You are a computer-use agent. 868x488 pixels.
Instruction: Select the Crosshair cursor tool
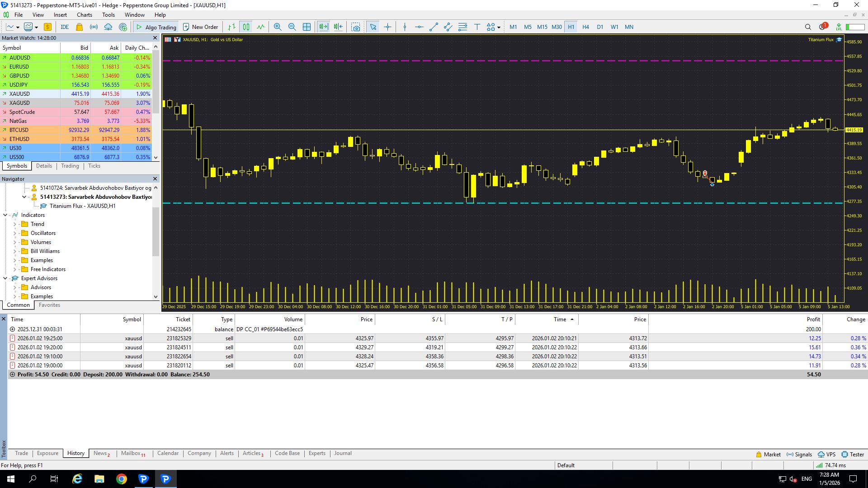pyautogui.click(x=387, y=27)
